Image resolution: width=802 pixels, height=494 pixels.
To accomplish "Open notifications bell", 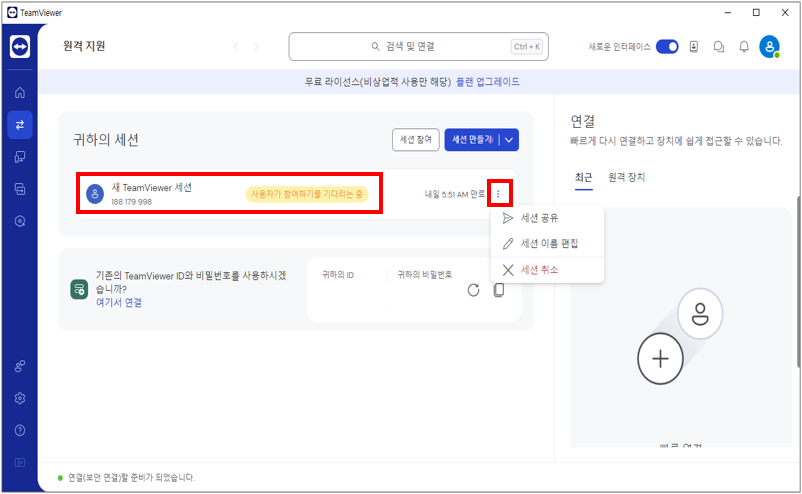I will coord(744,47).
